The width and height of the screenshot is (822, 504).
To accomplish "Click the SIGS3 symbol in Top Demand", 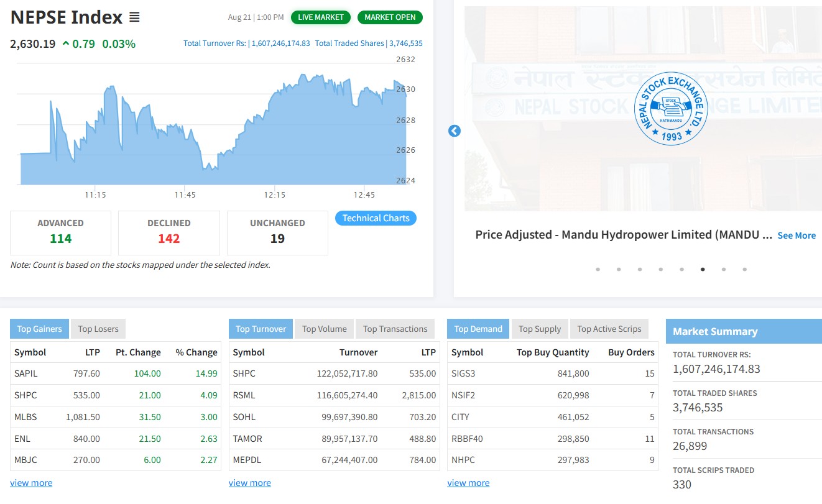I will coord(463,373).
